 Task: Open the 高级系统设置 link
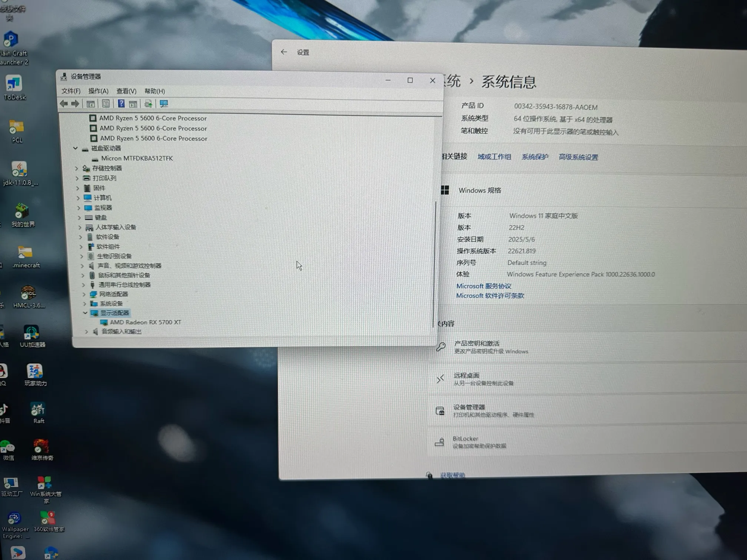pos(578,157)
